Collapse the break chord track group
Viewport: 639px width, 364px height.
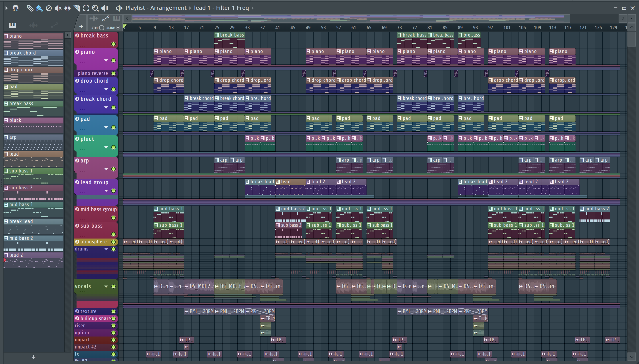point(106,108)
